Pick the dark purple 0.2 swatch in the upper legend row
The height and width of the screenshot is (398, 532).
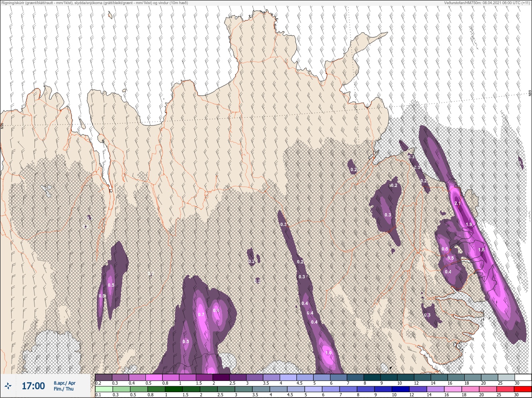tap(103, 377)
